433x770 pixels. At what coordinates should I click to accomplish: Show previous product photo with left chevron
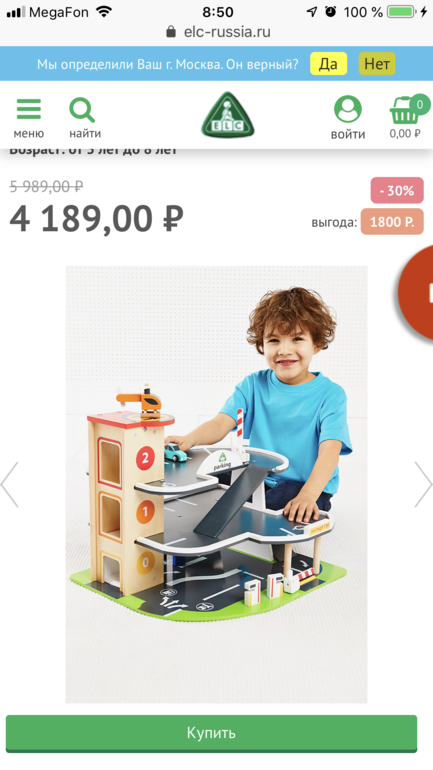point(10,484)
